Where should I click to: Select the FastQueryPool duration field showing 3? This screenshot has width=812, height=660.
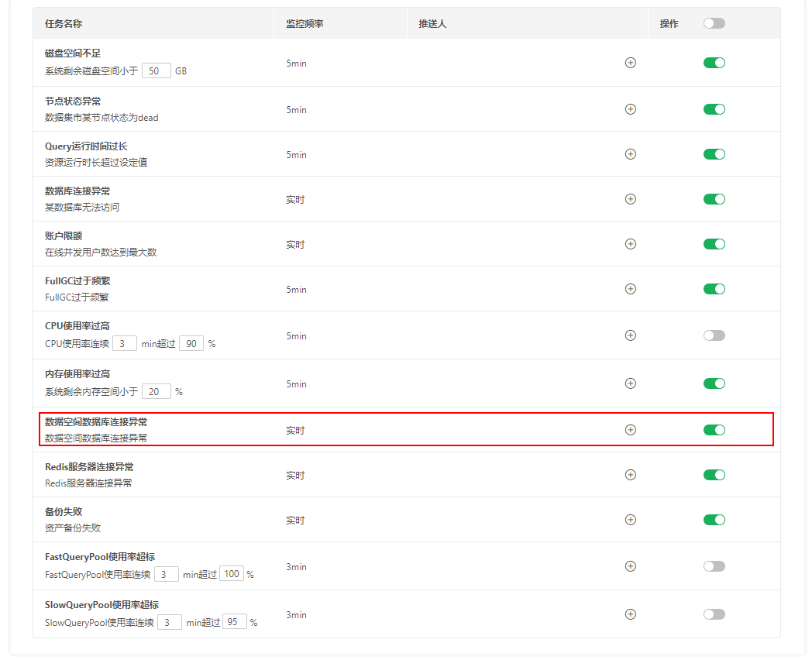coord(166,573)
